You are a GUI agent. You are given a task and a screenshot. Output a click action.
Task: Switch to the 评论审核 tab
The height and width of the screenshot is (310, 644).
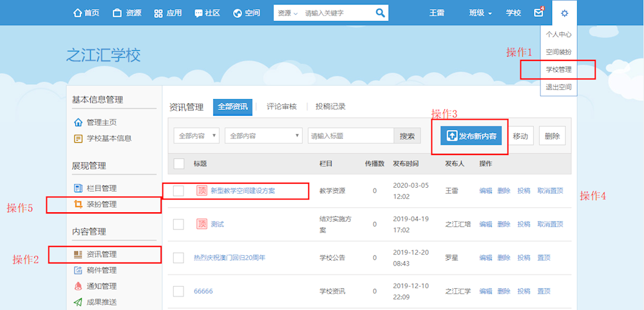click(x=281, y=107)
